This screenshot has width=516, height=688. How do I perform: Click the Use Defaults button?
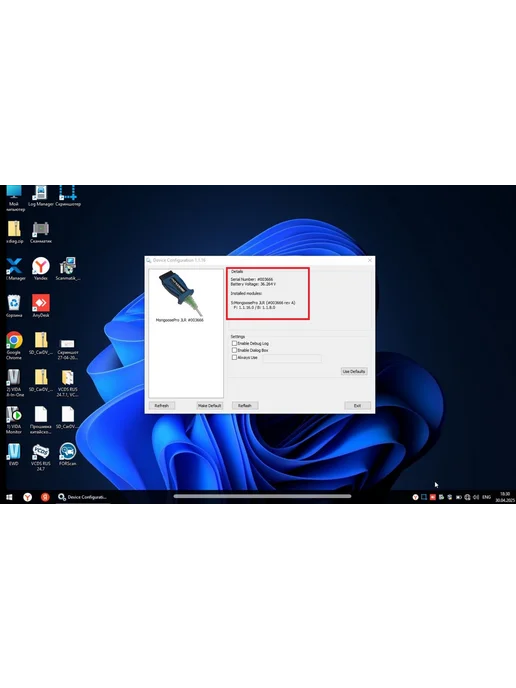(x=354, y=371)
